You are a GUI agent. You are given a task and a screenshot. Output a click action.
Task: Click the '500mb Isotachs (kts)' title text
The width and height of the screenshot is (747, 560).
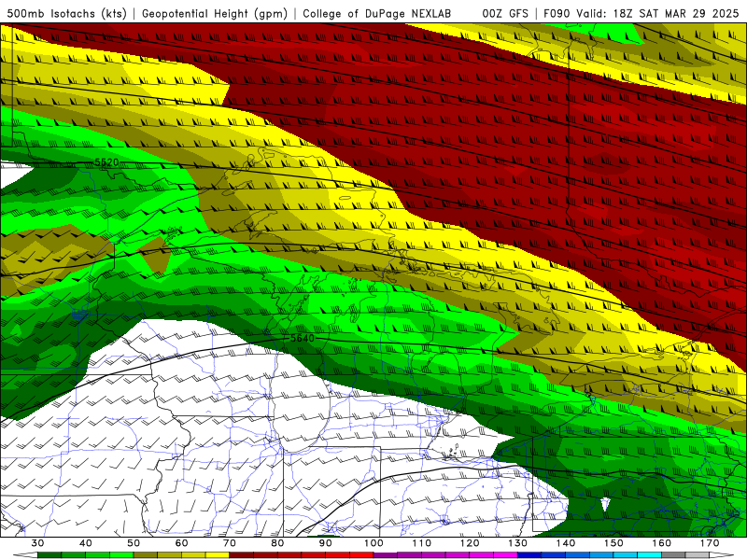click(66, 13)
